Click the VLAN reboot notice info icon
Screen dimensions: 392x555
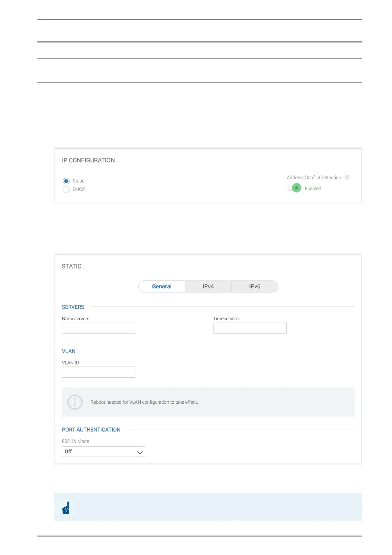[x=75, y=402]
